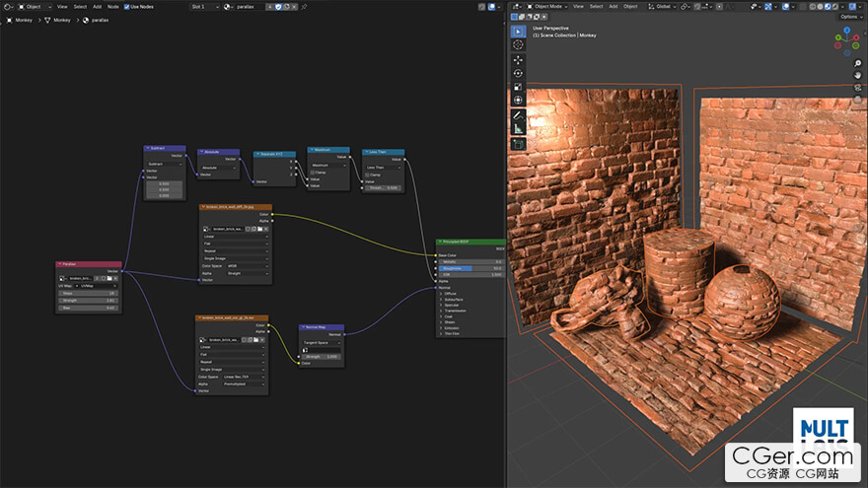Click the Add Cube tool

519,144
